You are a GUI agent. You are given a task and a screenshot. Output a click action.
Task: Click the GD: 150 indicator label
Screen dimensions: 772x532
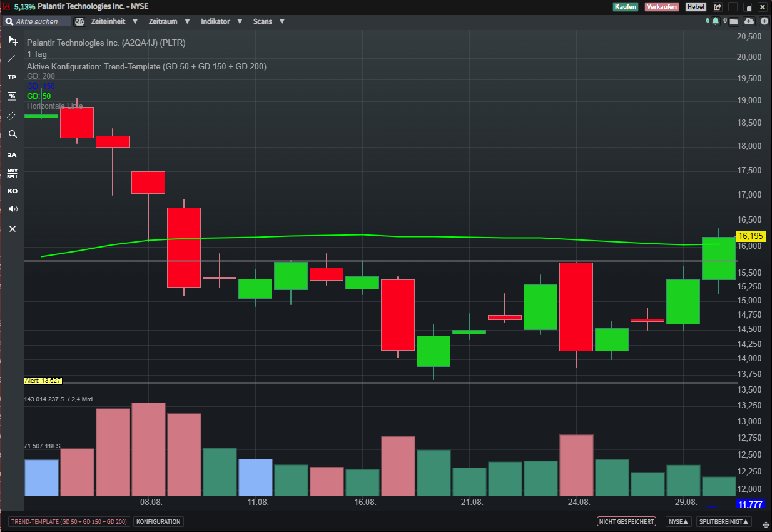(x=41, y=86)
